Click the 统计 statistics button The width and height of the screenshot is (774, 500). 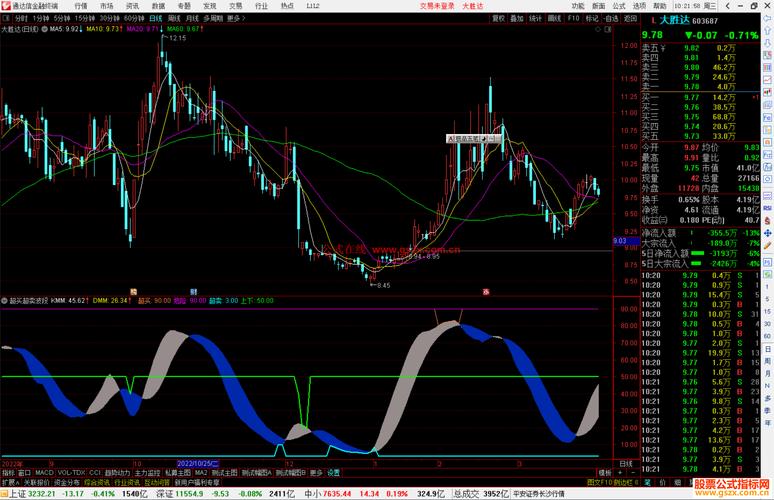point(536,18)
